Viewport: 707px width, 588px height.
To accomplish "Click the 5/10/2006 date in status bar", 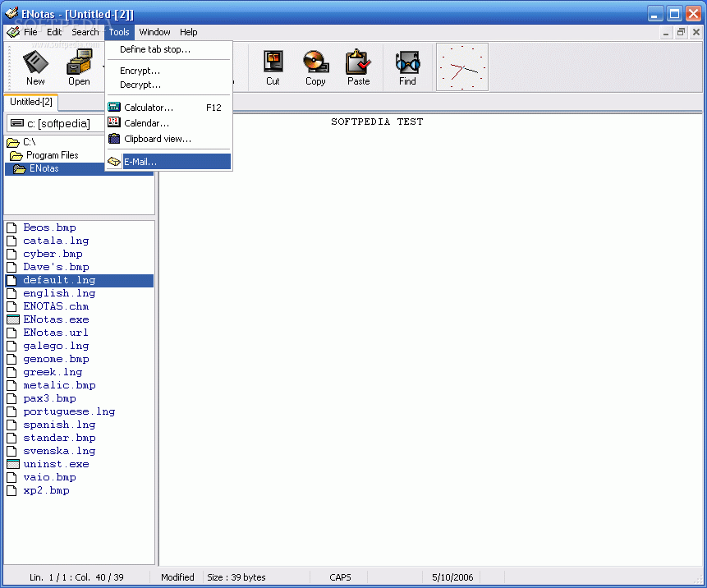I will point(452,577).
